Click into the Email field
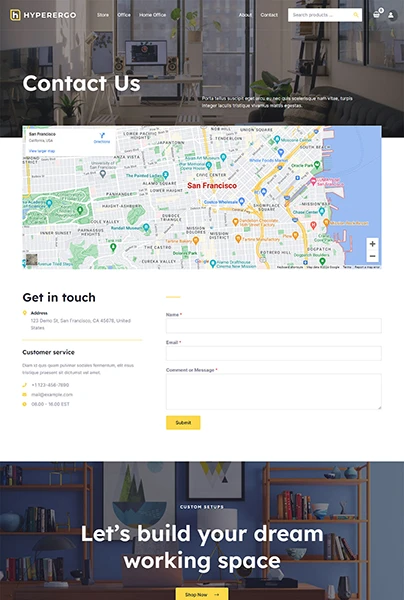404x600 pixels. 274,353
